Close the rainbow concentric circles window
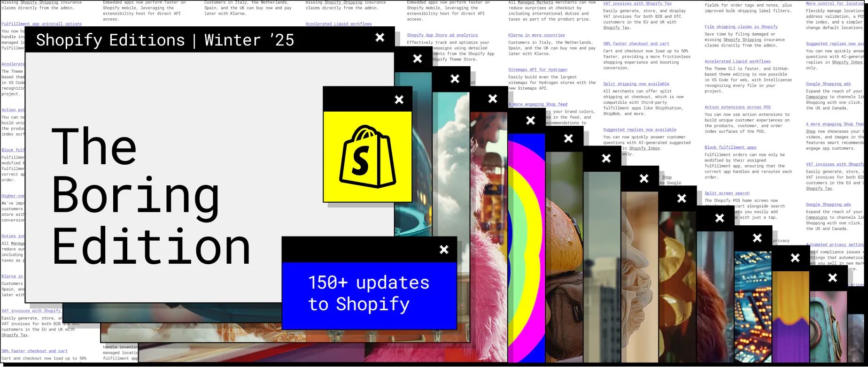The image size is (868, 367). (530, 121)
